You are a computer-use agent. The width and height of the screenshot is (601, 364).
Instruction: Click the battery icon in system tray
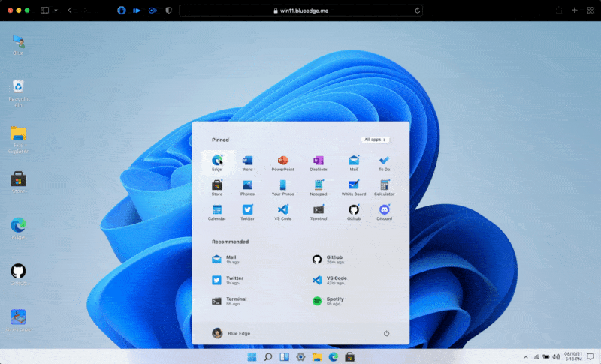click(546, 357)
